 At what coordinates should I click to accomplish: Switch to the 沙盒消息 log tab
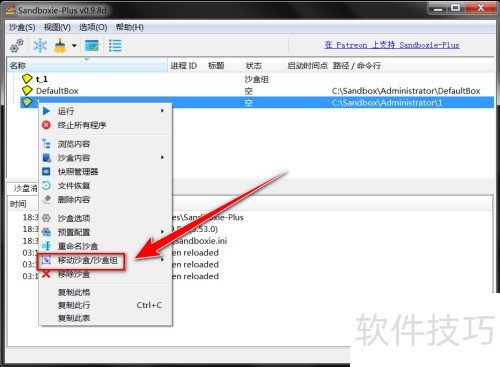click(x=23, y=188)
